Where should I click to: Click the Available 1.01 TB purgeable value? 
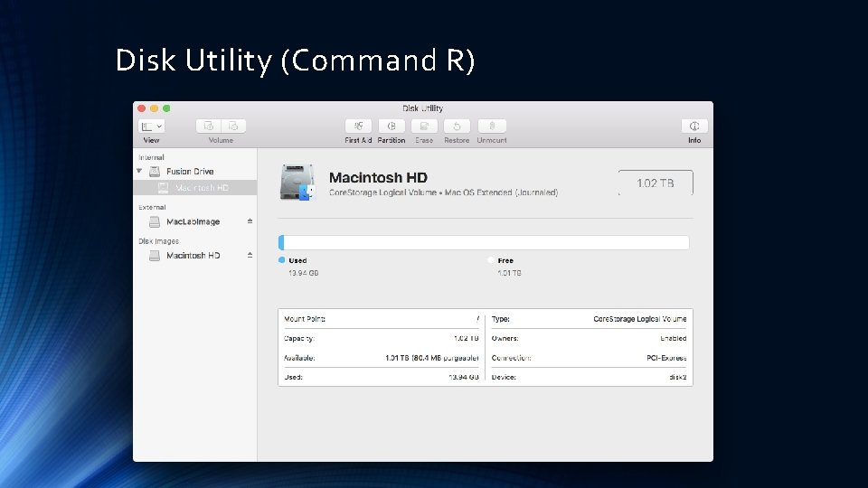432,358
